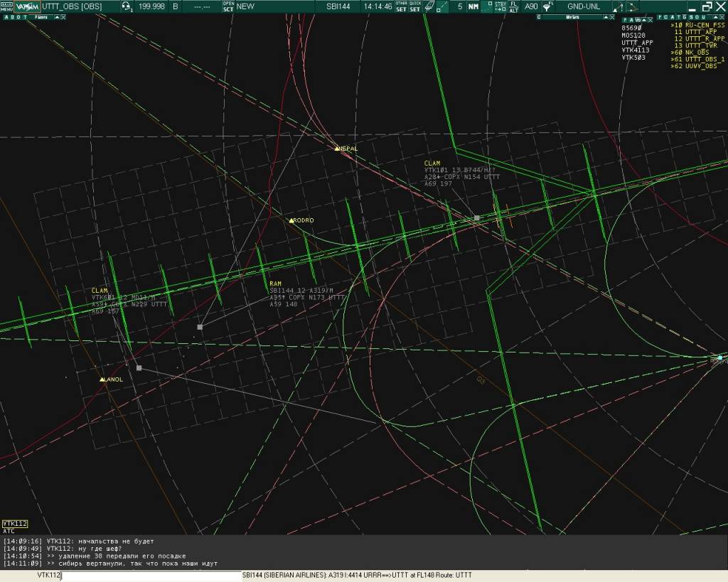
Task: Collapse the voice rooms list panel
Action: point(644,20)
